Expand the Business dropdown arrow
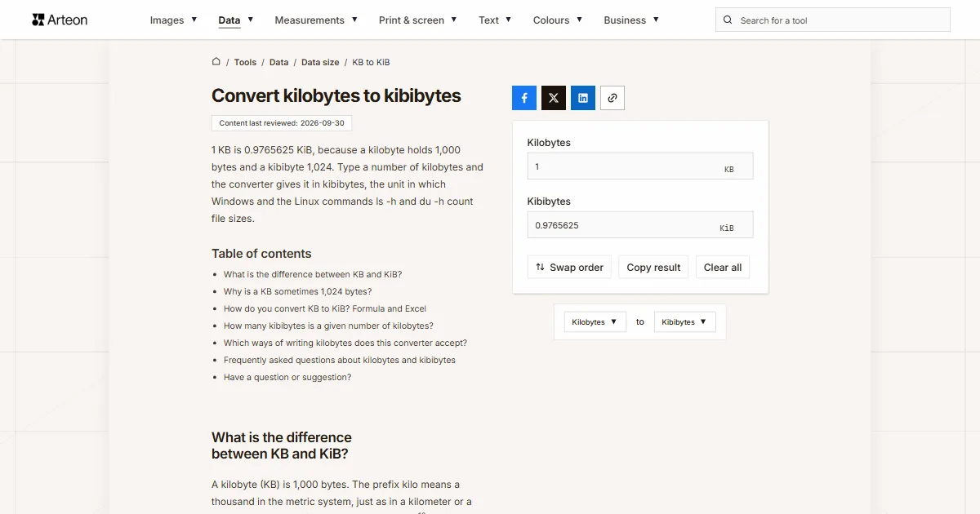 click(x=656, y=20)
